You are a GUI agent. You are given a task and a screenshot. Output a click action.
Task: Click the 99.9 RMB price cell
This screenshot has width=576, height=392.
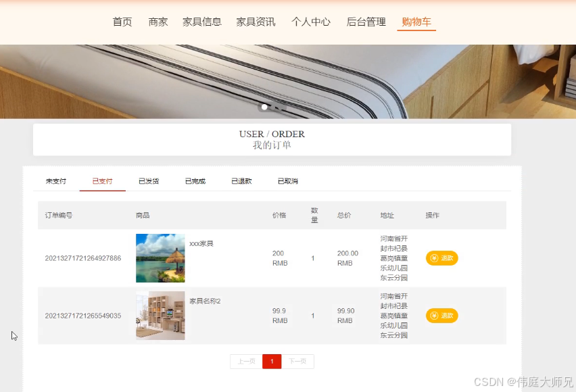tap(280, 316)
